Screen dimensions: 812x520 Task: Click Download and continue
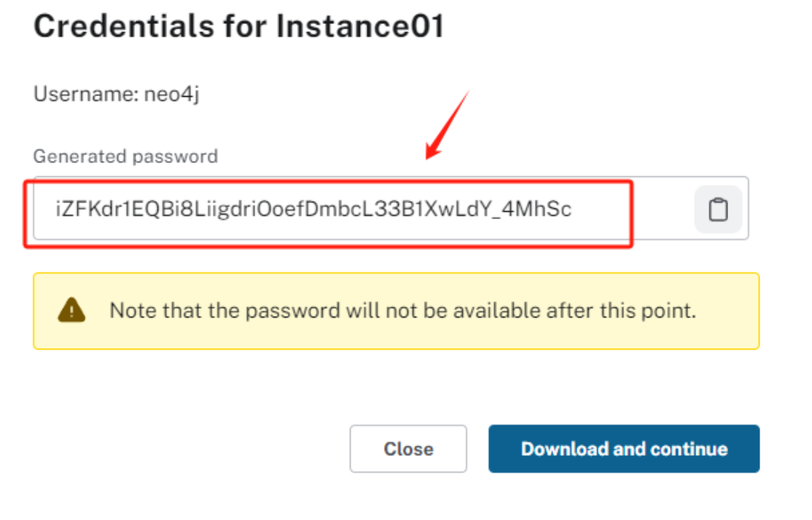624,449
